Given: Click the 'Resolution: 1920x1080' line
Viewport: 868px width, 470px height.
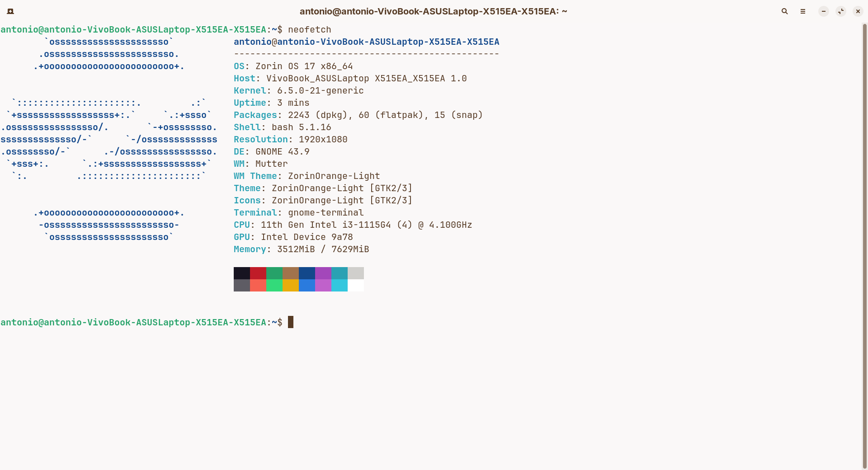Looking at the screenshot, I should pyautogui.click(x=291, y=139).
